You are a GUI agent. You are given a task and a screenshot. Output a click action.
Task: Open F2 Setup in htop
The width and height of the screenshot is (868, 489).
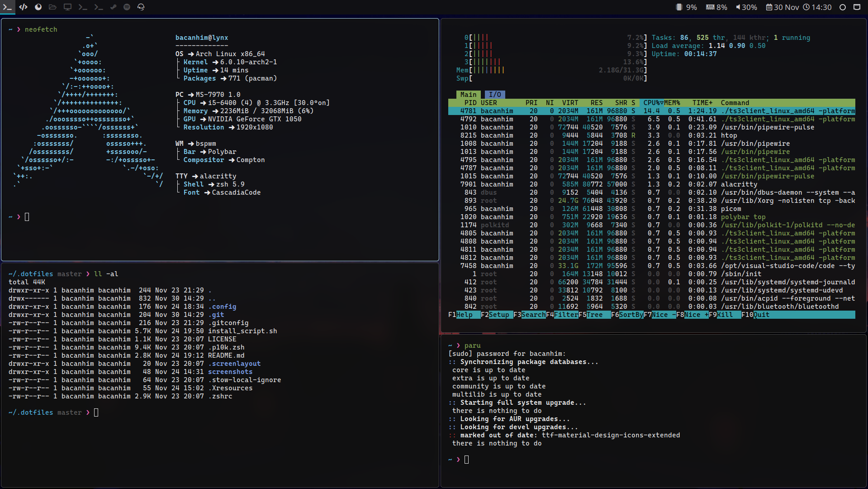[497, 315]
